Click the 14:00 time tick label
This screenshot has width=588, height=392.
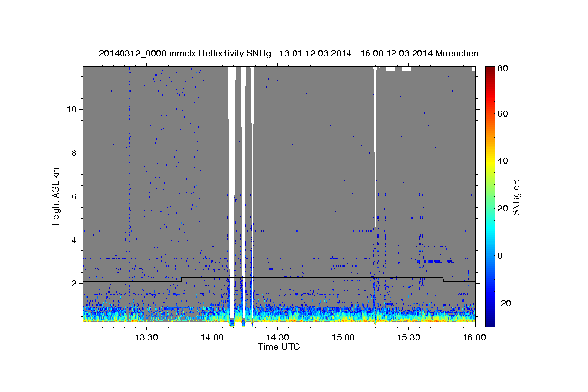[x=212, y=338]
